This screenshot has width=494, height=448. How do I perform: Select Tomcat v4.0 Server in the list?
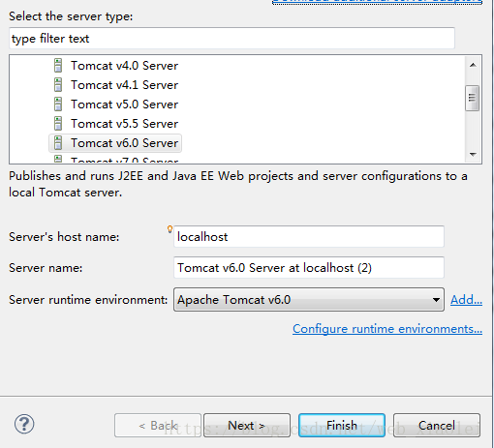(x=124, y=66)
